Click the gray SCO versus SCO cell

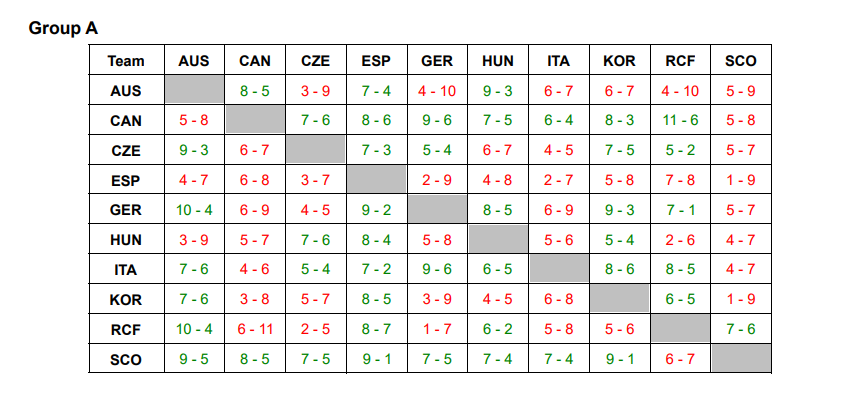coord(741,358)
